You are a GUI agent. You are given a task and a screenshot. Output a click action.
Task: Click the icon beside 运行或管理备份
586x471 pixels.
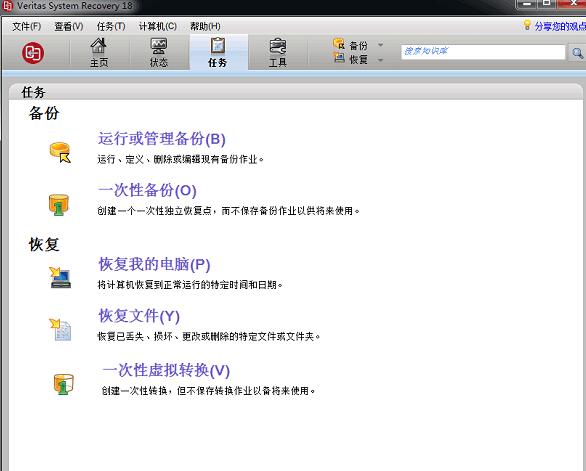coord(60,153)
